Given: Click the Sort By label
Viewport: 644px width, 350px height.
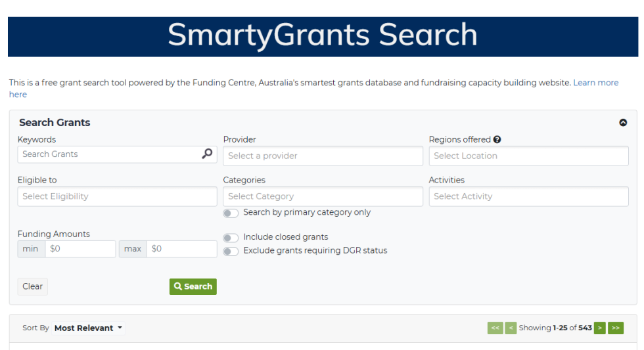Looking at the screenshot, I should [35, 328].
